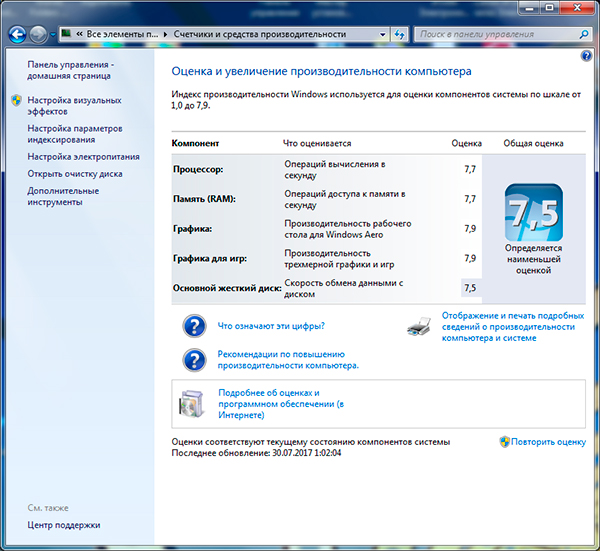Click the magnifier search icon
600x551 pixels.
(584, 34)
